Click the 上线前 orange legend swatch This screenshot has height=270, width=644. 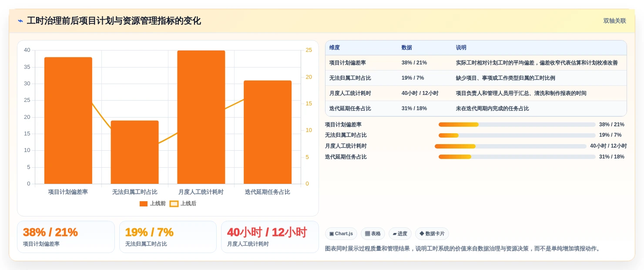pyautogui.click(x=144, y=203)
